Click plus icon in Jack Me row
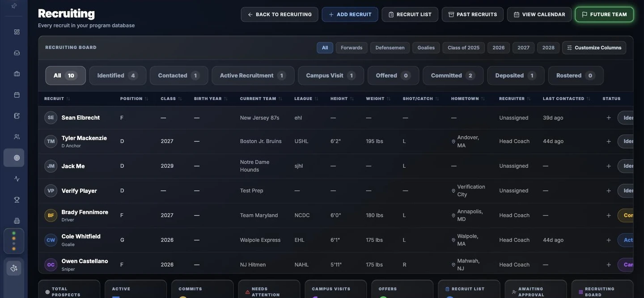 609,166
